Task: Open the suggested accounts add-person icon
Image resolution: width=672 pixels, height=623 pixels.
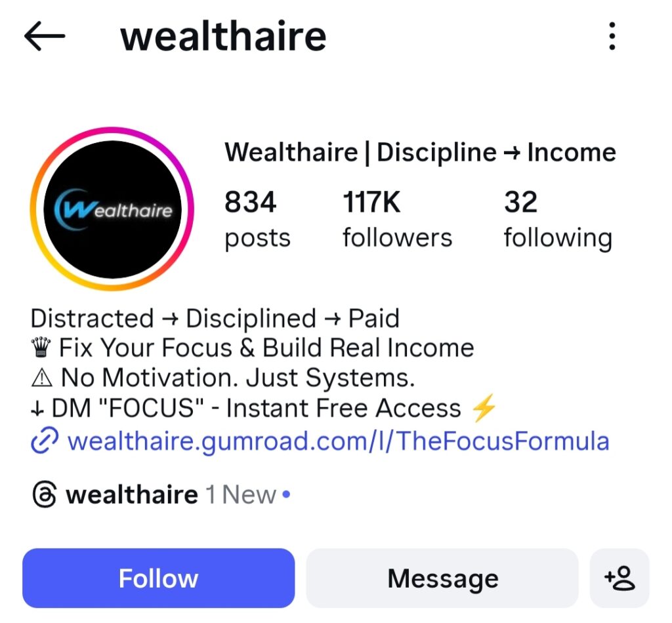Action: [619, 578]
